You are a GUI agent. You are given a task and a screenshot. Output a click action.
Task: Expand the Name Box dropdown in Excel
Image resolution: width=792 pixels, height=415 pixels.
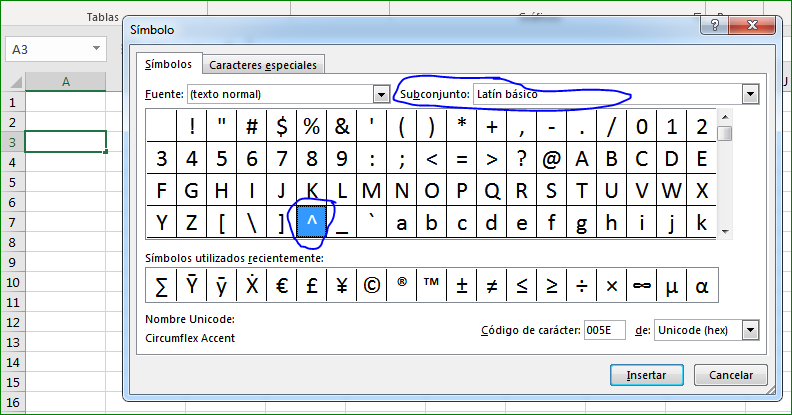click(96, 48)
